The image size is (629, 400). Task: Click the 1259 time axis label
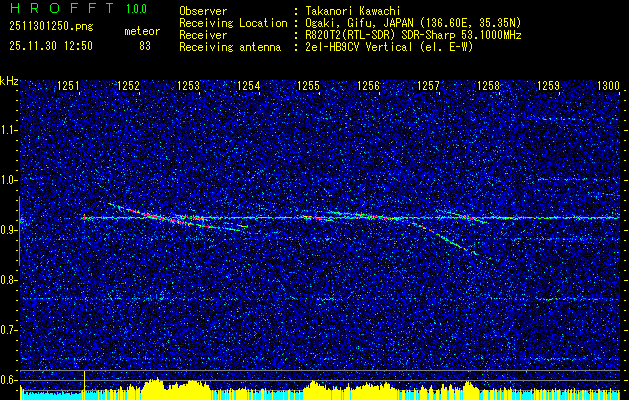[548, 86]
